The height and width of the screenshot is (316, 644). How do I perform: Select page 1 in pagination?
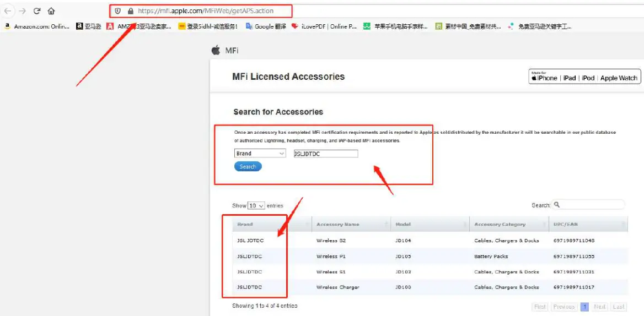coord(584,307)
